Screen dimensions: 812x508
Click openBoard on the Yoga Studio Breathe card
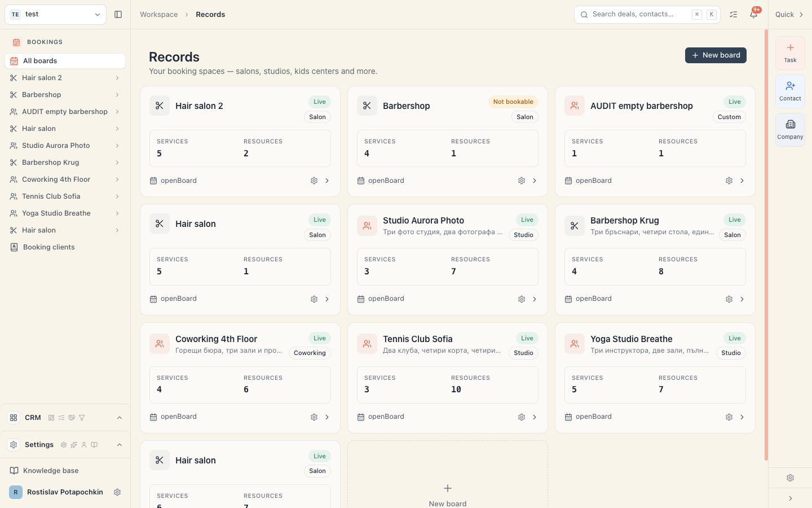pos(588,417)
